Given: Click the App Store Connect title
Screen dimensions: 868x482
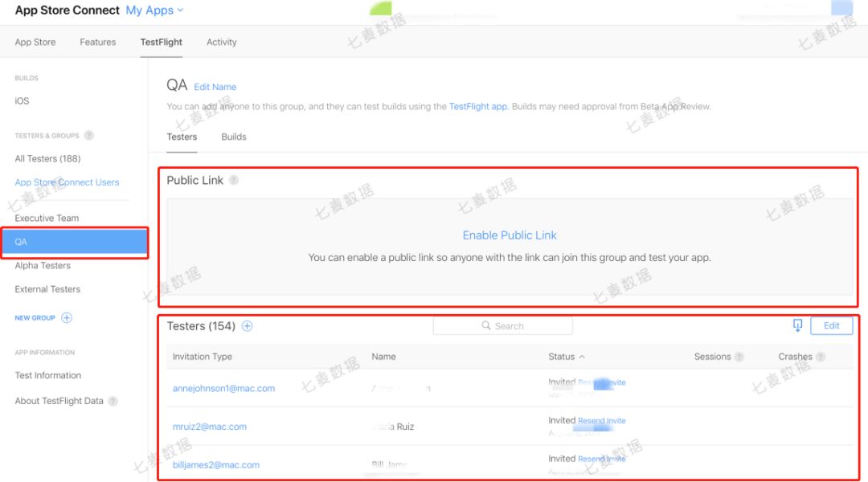Looking at the screenshot, I should coord(67,10).
